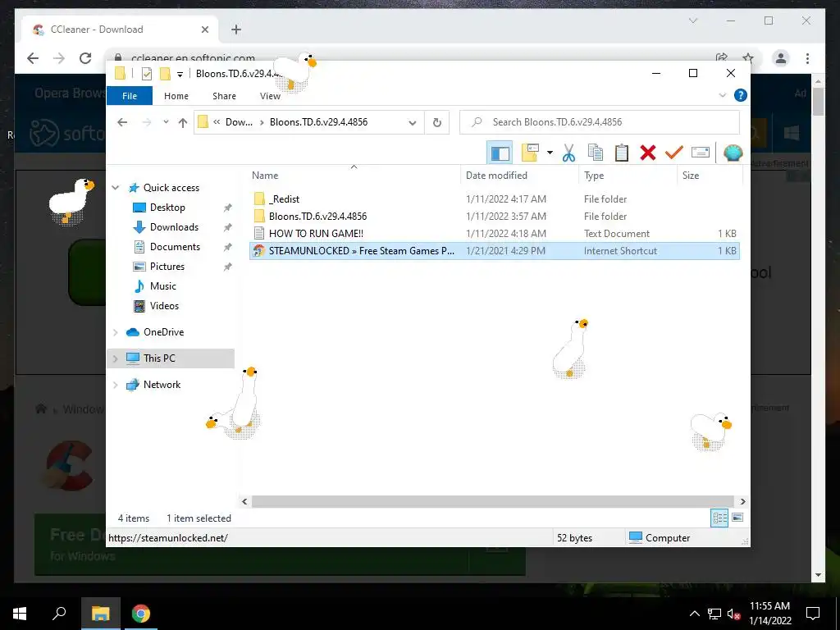Open dropdown arrow beside folder options icon
Viewport: 840px width, 630px height.
click(x=550, y=153)
